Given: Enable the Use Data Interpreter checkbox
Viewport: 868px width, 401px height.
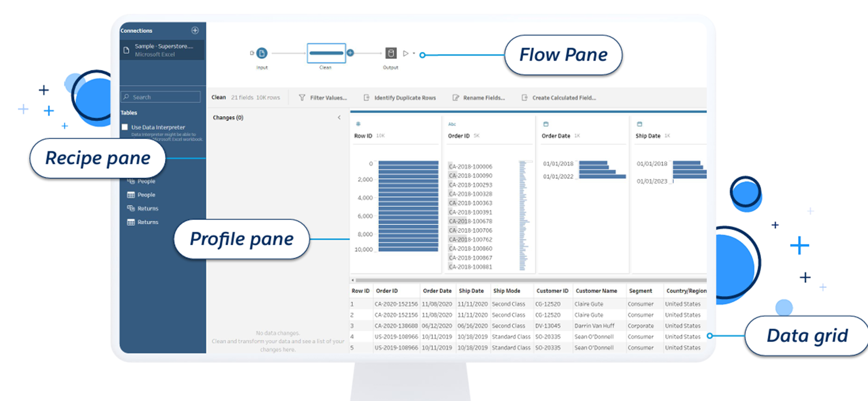Looking at the screenshot, I should point(125,127).
